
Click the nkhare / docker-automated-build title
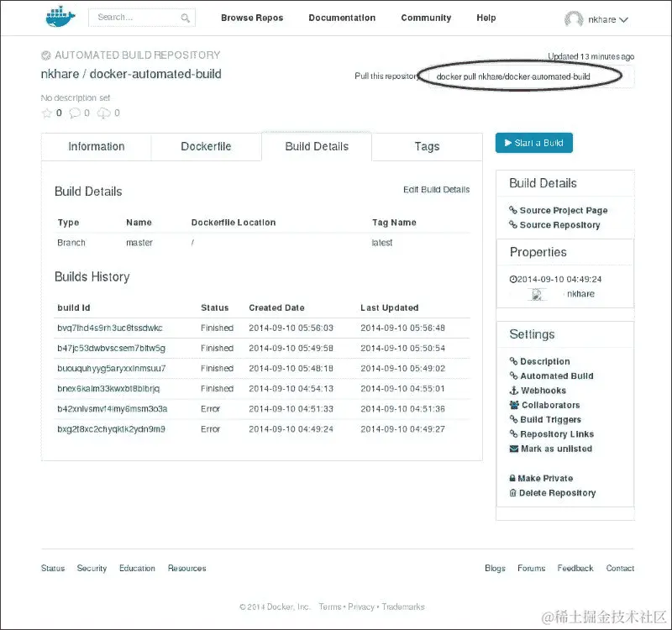(131, 74)
